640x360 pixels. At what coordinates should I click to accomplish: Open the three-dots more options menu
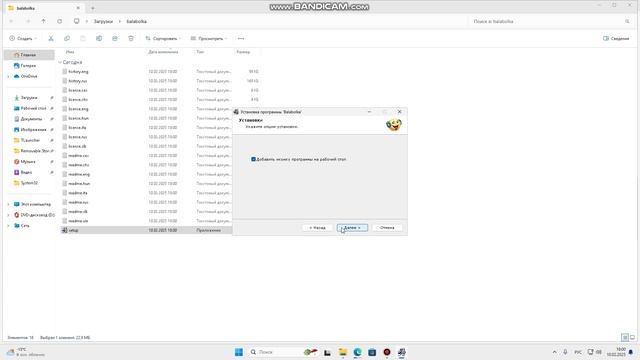pyautogui.click(x=241, y=38)
